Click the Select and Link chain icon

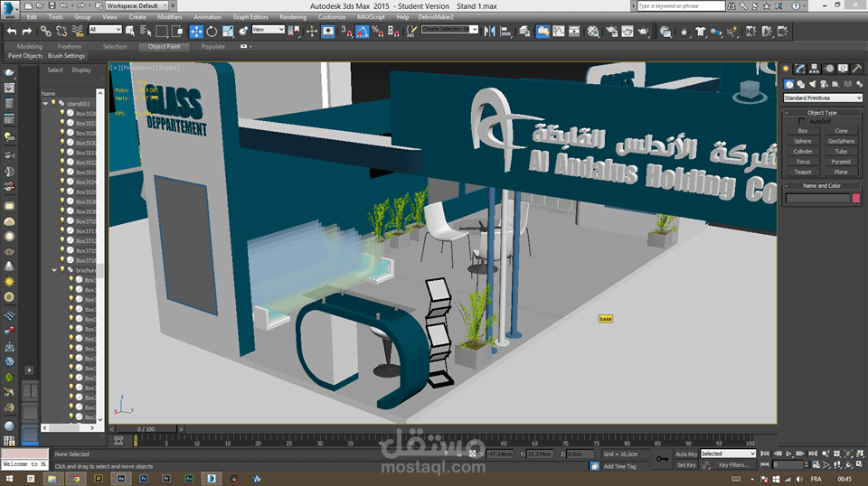pos(45,32)
